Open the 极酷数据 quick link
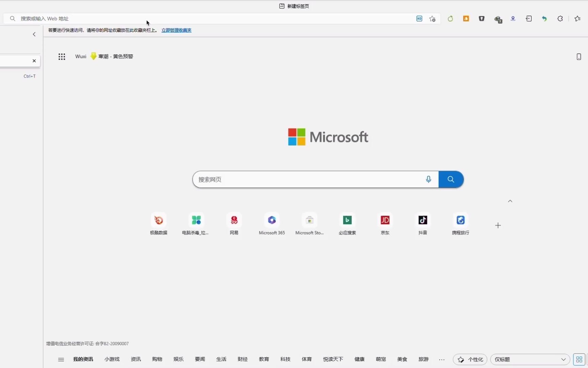This screenshot has width=588, height=368. [x=159, y=224]
